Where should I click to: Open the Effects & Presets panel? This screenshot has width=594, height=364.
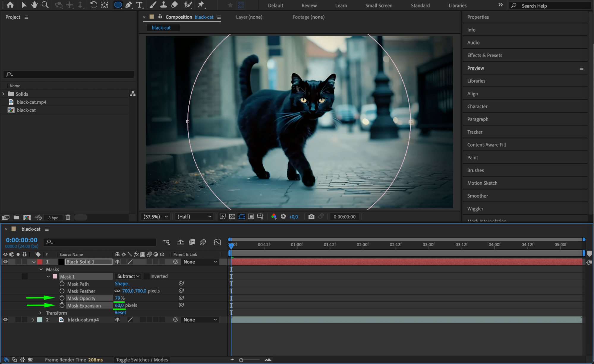click(484, 55)
